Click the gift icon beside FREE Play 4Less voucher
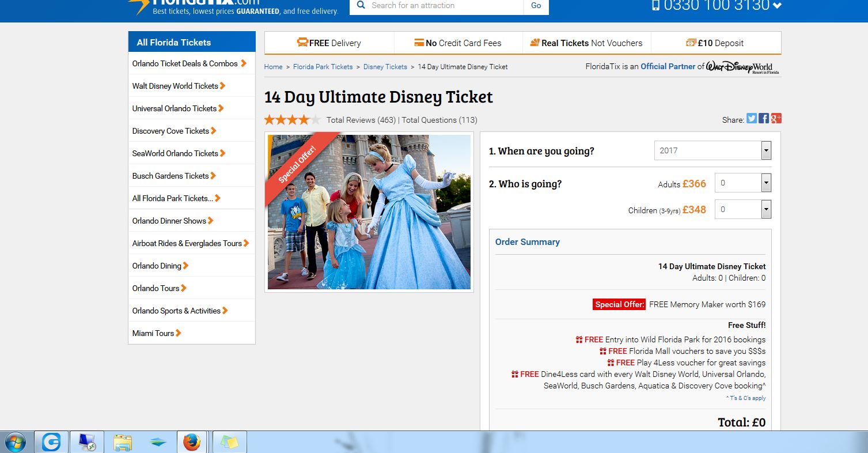The height and width of the screenshot is (453, 868). coord(611,363)
